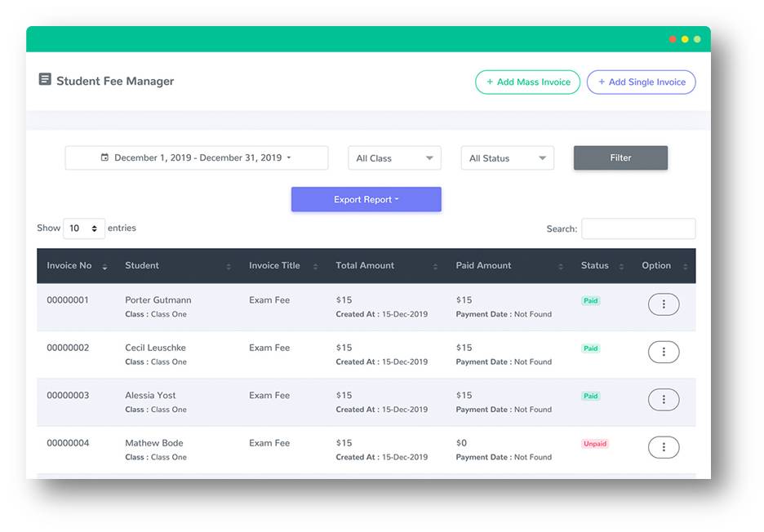Viewport: 764px width, 532px height.
Task: Click the Unpaid status badge for Mathew Bode
Action: pos(594,444)
